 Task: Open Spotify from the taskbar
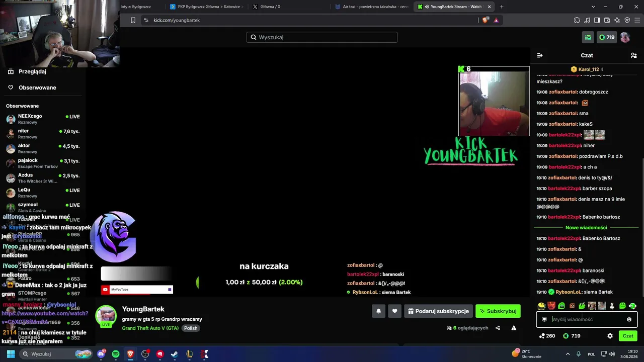[x=116, y=354]
